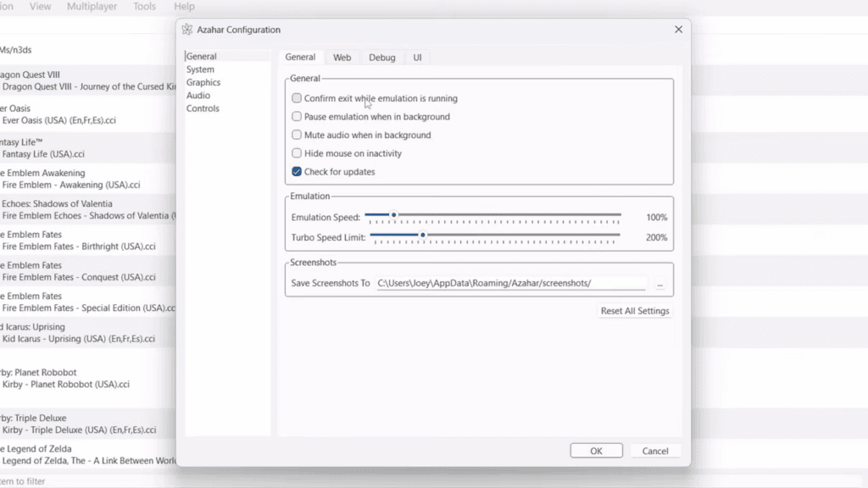The width and height of the screenshot is (868, 488).
Task: Enable Hide mouse on inactivity
Action: (x=297, y=152)
